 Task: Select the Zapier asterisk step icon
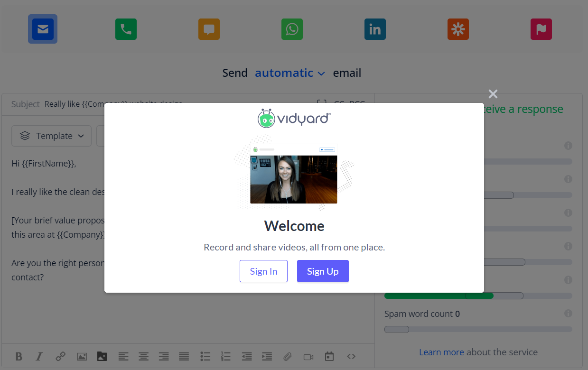pos(458,29)
